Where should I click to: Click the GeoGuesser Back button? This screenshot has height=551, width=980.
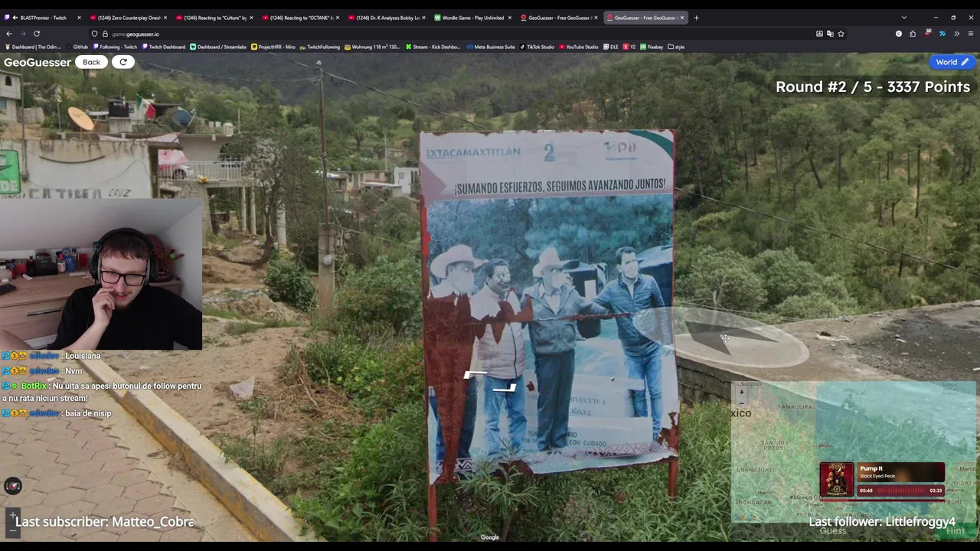91,62
